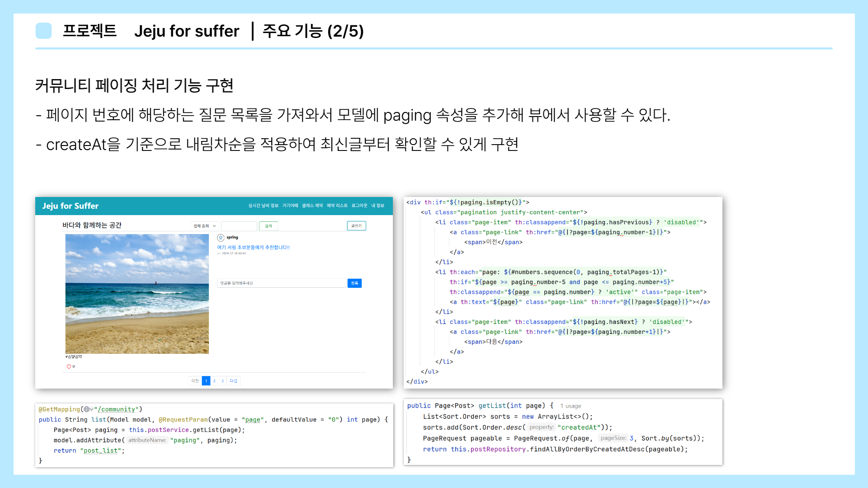Click the green 검색 button
Viewport: 868px width, 488px height.
click(269, 226)
